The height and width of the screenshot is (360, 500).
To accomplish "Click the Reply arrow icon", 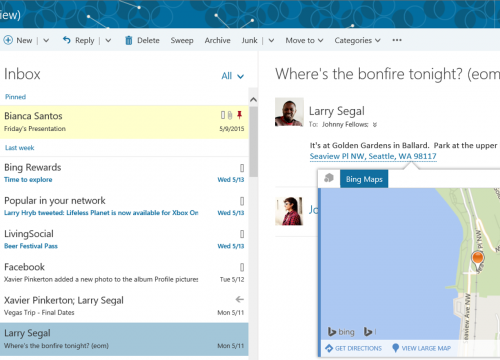I will pyautogui.click(x=67, y=40).
